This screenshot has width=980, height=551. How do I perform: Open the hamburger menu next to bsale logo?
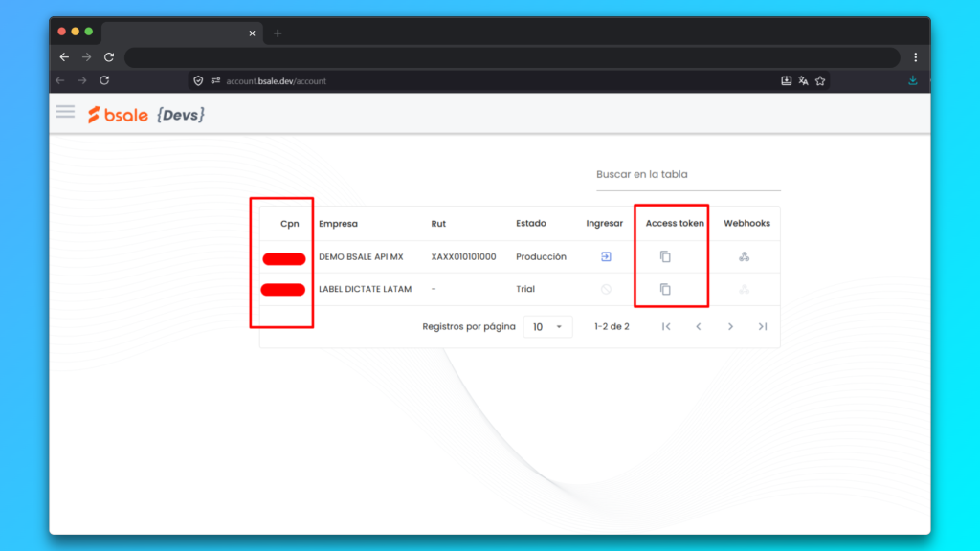65,112
